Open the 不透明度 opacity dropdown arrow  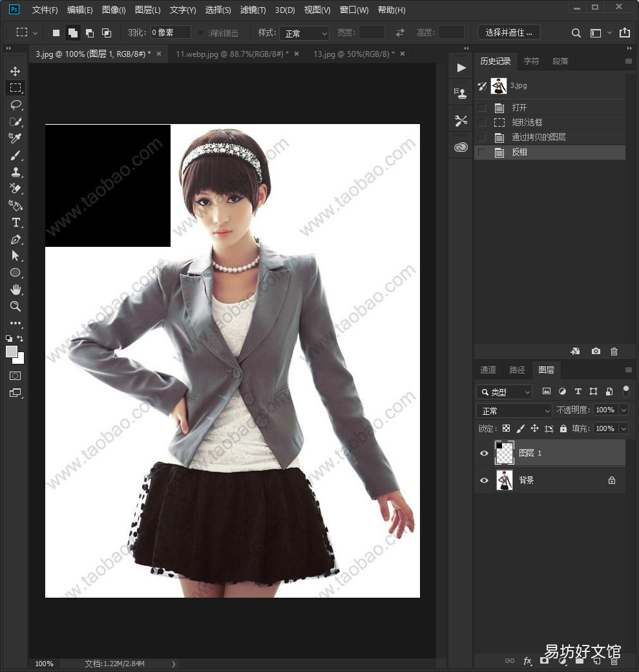click(624, 410)
